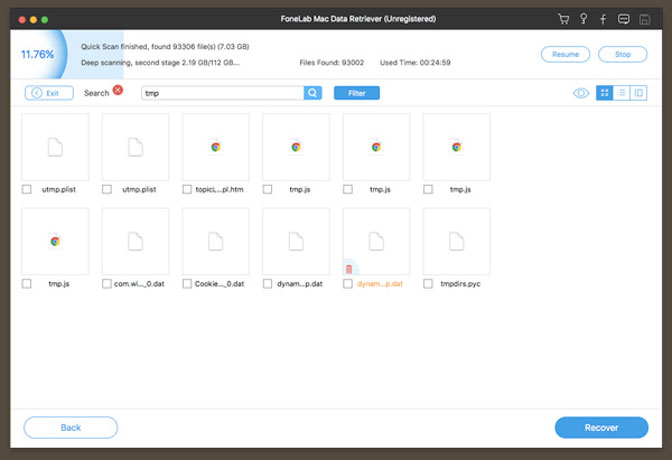Viewport: 672px width, 460px height.
Task: Open the Facebook share icon
Action: point(603,19)
